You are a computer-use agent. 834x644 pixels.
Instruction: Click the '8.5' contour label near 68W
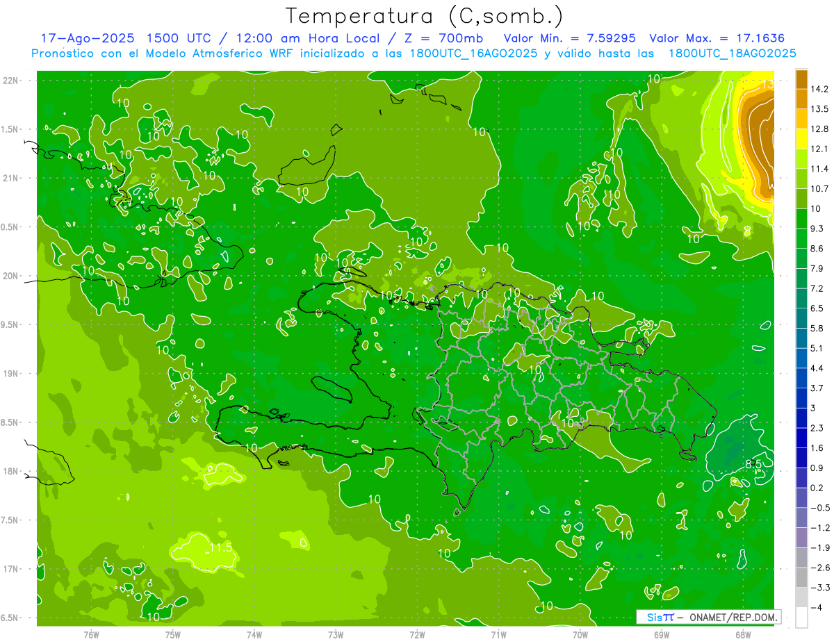pyautogui.click(x=753, y=464)
